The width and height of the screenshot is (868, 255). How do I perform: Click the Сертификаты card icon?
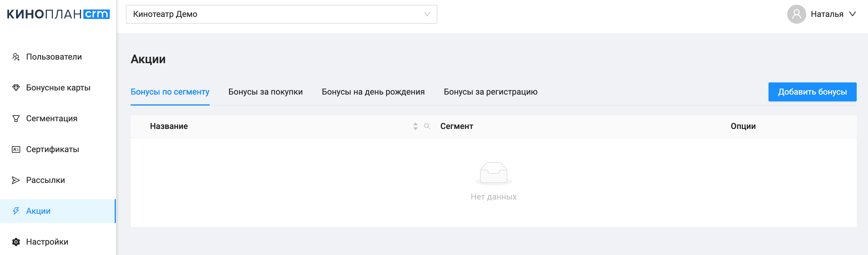pos(16,149)
